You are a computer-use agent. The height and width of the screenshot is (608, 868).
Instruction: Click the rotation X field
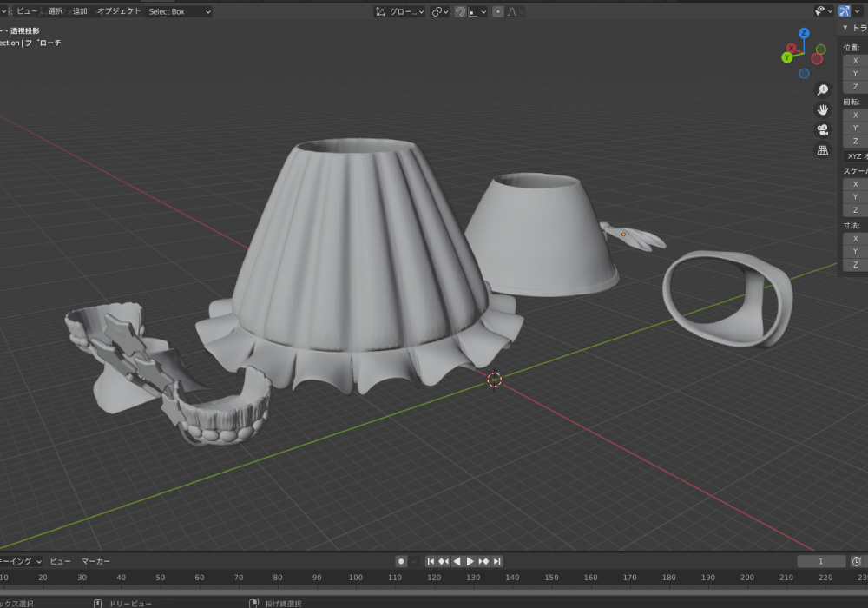[855, 116]
